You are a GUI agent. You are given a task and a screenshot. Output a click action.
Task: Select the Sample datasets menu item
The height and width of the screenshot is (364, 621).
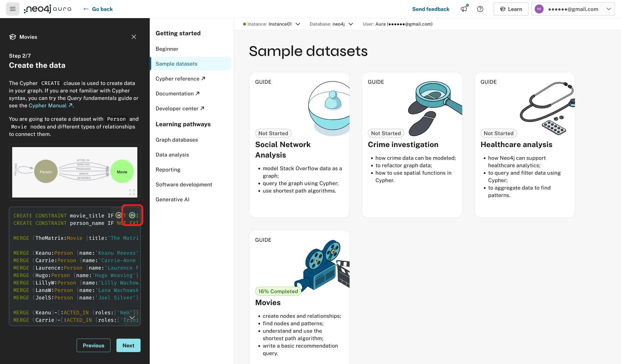click(192, 64)
